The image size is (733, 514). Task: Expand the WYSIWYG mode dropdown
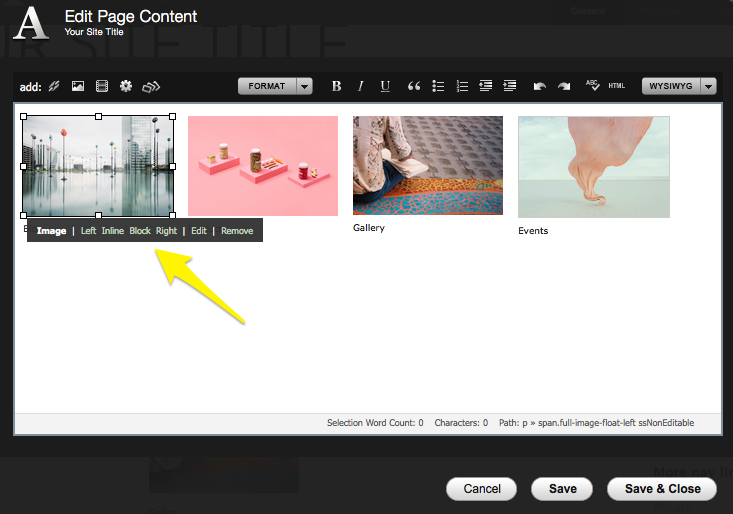(x=709, y=87)
